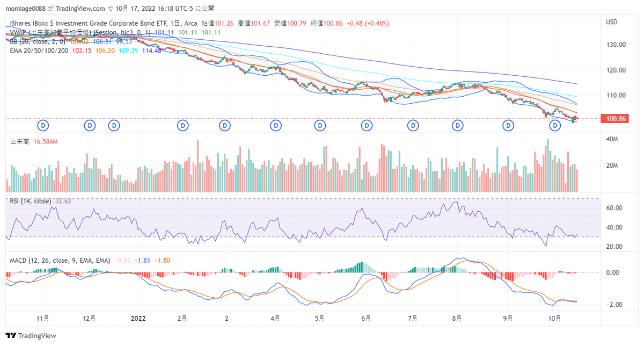The image size is (644, 345).
Task: Click MACD histogram value -0.03
Action: pos(122,260)
